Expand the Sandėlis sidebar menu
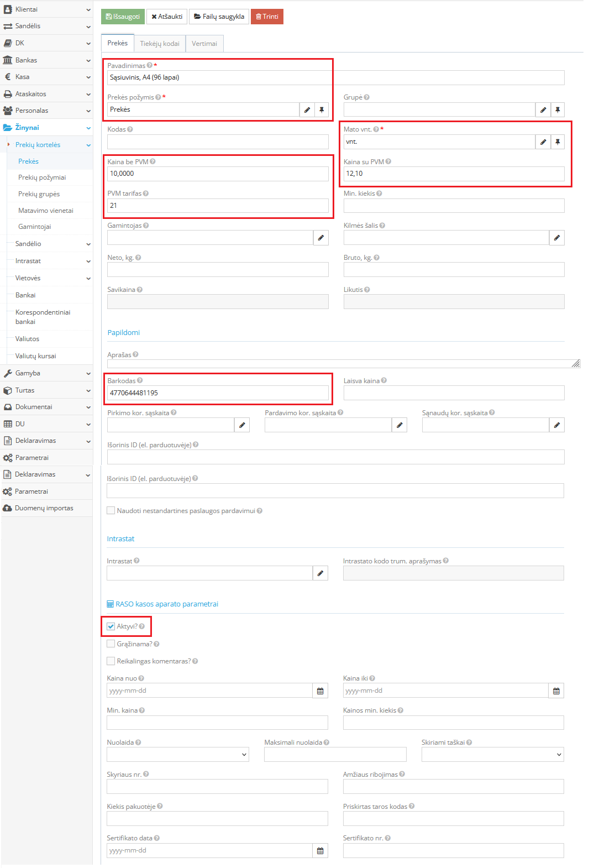Viewport: 589px width, 868px height. click(x=46, y=26)
